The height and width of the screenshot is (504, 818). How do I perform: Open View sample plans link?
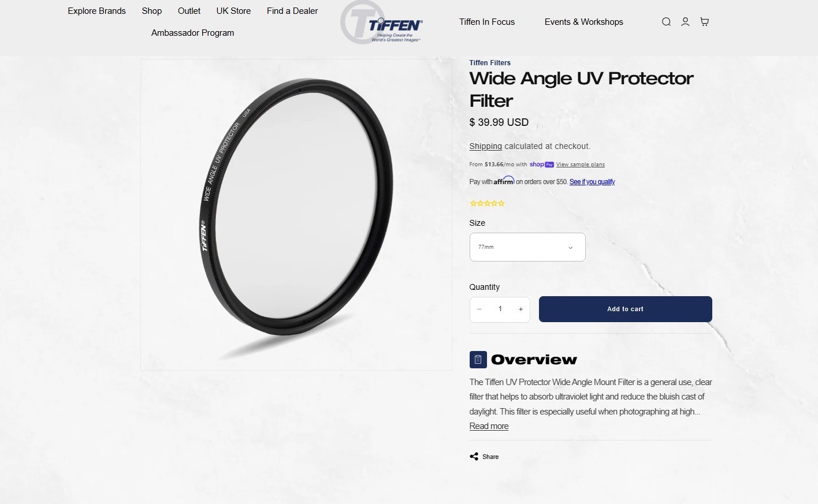click(x=581, y=165)
